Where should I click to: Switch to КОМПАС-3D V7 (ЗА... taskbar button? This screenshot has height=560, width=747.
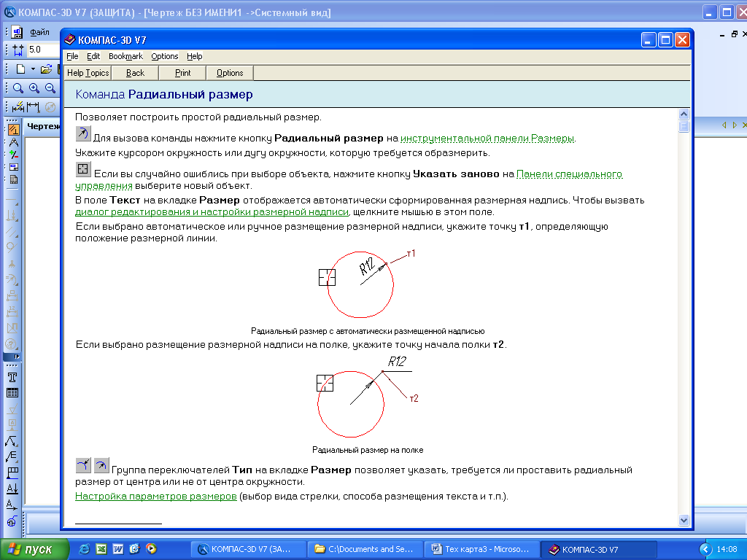[x=247, y=550]
